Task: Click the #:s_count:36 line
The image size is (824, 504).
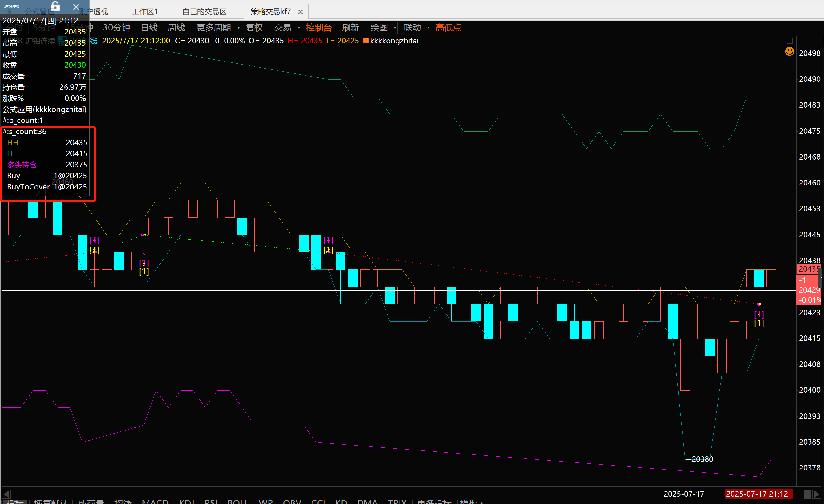Action: 25,131
